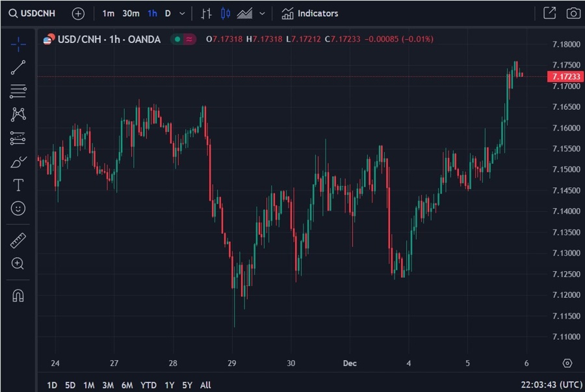Activate the zoom in tool

[18, 264]
